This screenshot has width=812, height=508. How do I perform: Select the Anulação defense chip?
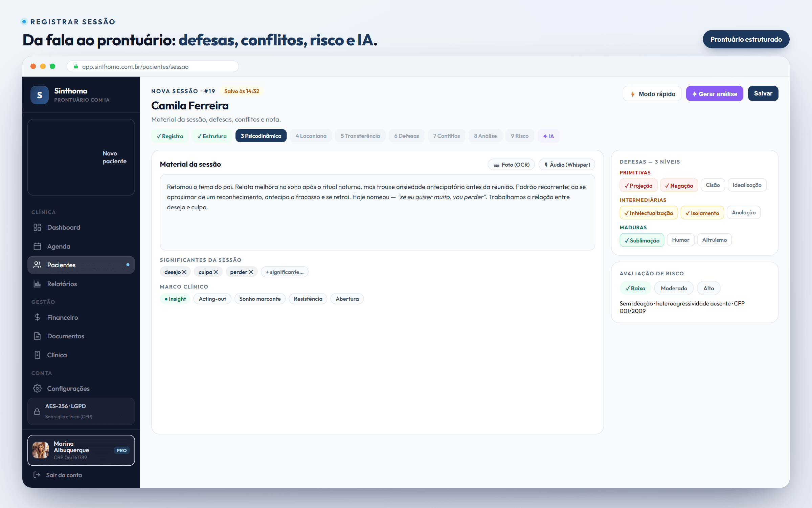[744, 212]
